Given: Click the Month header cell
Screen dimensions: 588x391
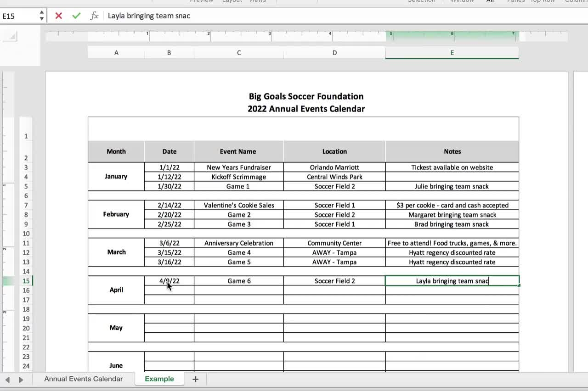Looking at the screenshot, I should [116, 151].
